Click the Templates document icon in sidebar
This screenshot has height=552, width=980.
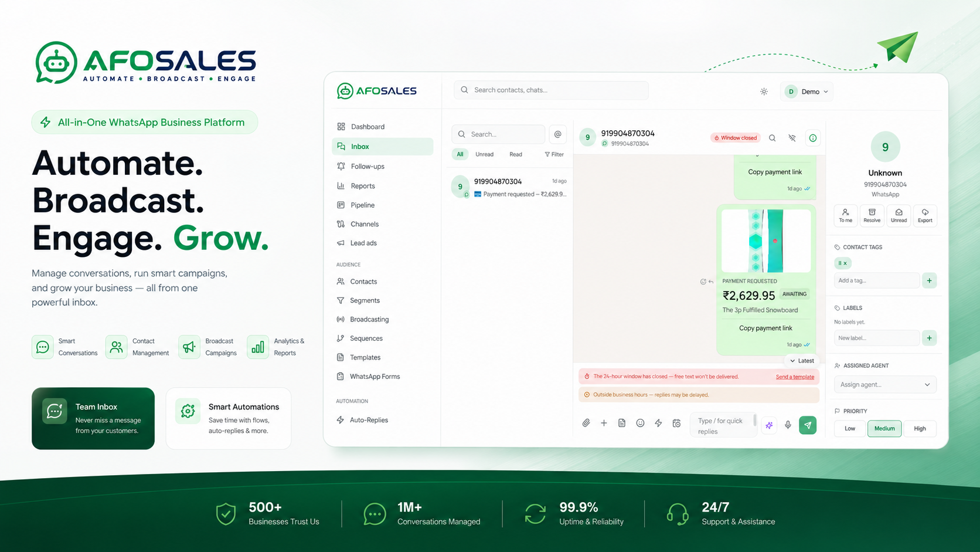click(x=341, y=357)
